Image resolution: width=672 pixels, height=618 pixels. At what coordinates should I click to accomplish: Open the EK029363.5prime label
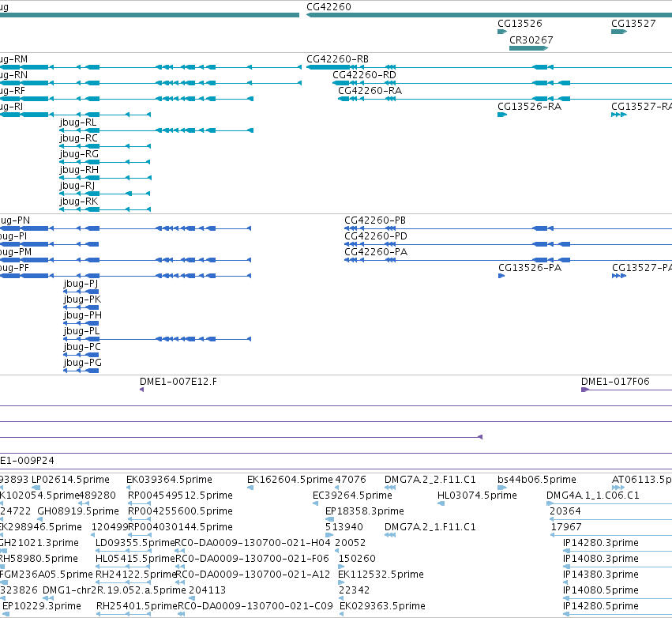(382, 606)
